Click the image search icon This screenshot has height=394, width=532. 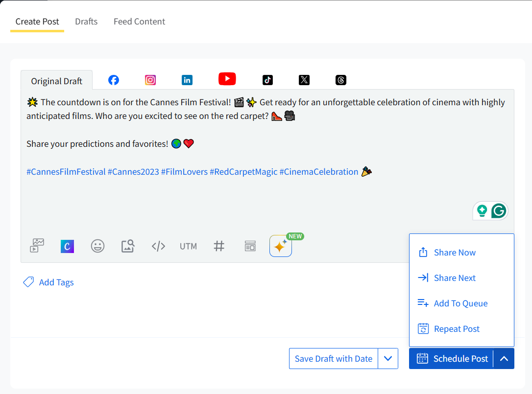pyautogui.click(x=128, y=246)
